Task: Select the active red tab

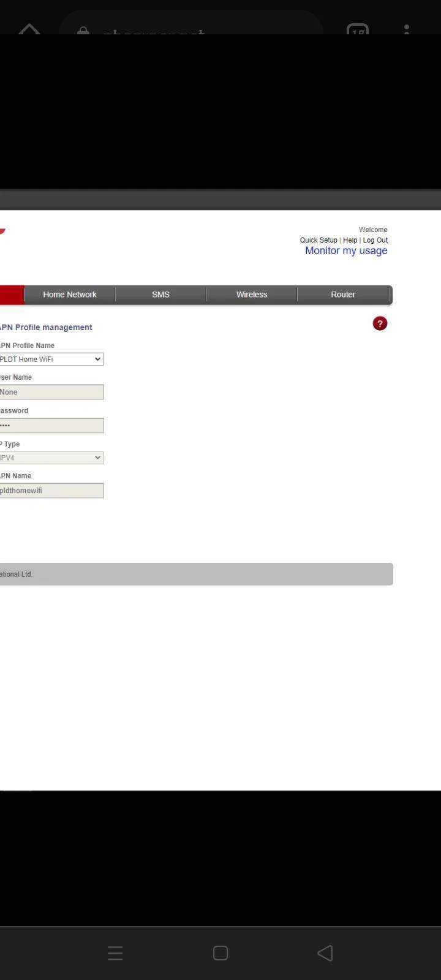Action: tap(12, 295)
